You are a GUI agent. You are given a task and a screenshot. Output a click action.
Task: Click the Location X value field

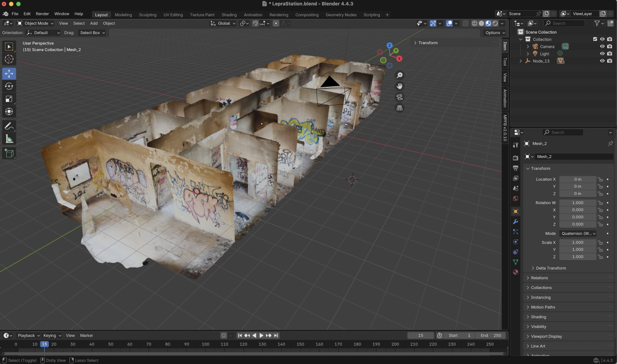pos(577,179)
